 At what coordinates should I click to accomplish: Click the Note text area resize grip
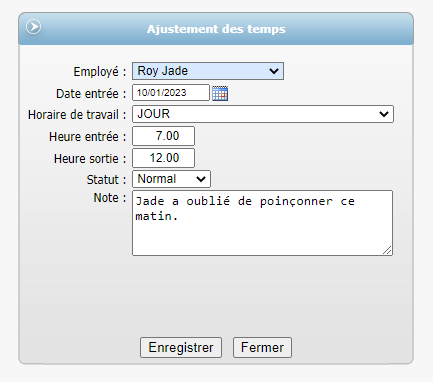387,250
